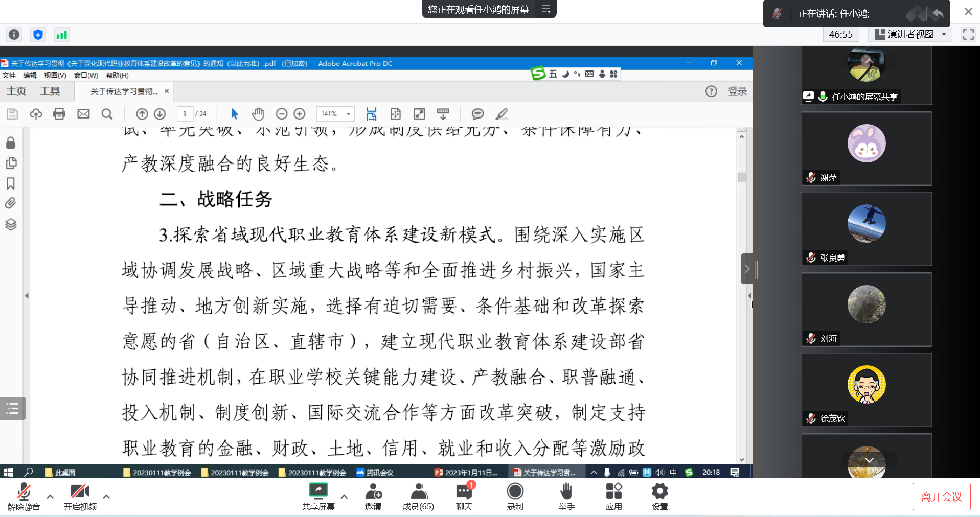This screenshot has width=980, height=517.
Task: Select the Hand pan tool
Action: click(258, 114)
